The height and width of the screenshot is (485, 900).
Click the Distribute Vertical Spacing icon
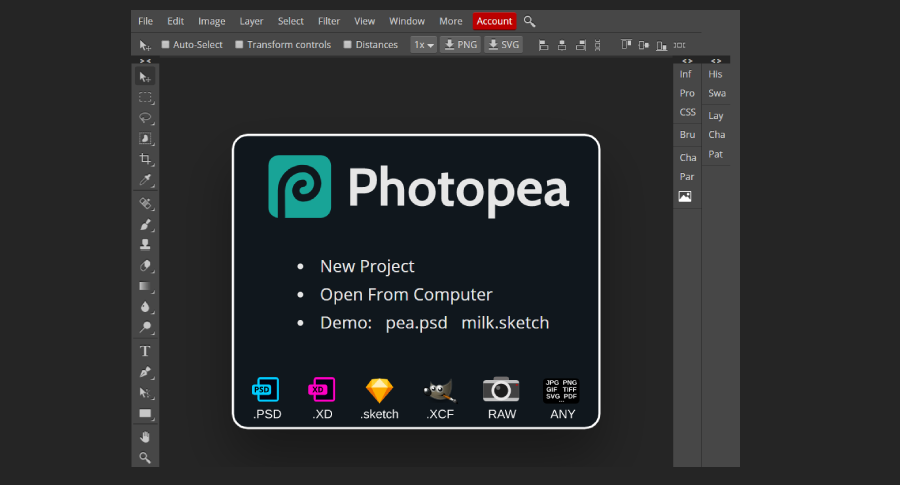[x=598, y=45]
